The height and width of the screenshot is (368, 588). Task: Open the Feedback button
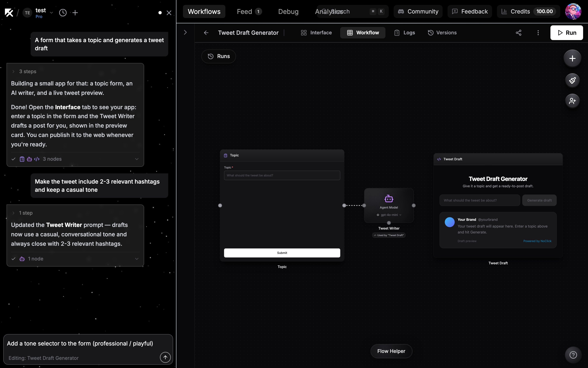coord(469,11)
